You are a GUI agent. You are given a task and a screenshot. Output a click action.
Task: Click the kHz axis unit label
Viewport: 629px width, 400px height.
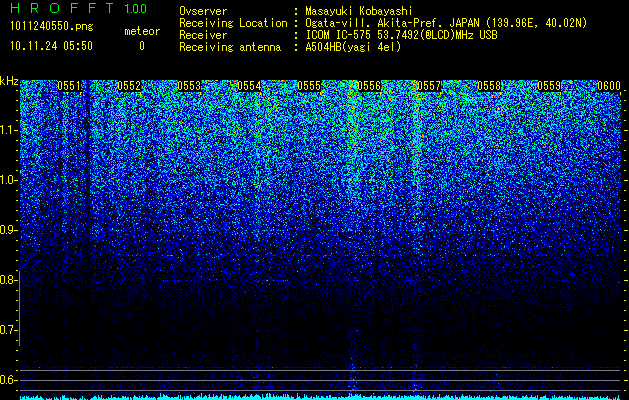click(9, 81)
